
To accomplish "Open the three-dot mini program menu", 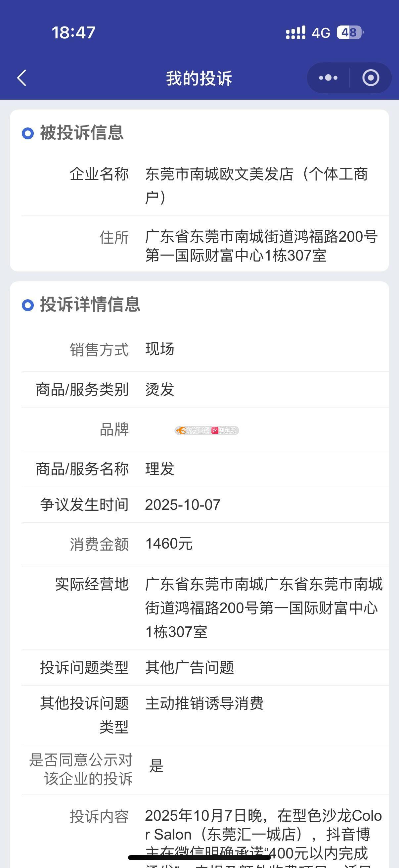I will [328, 78].
